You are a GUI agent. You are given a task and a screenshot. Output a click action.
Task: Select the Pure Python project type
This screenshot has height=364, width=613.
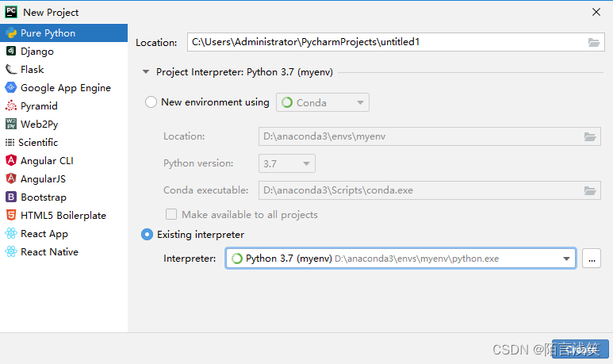click(63, 33)
